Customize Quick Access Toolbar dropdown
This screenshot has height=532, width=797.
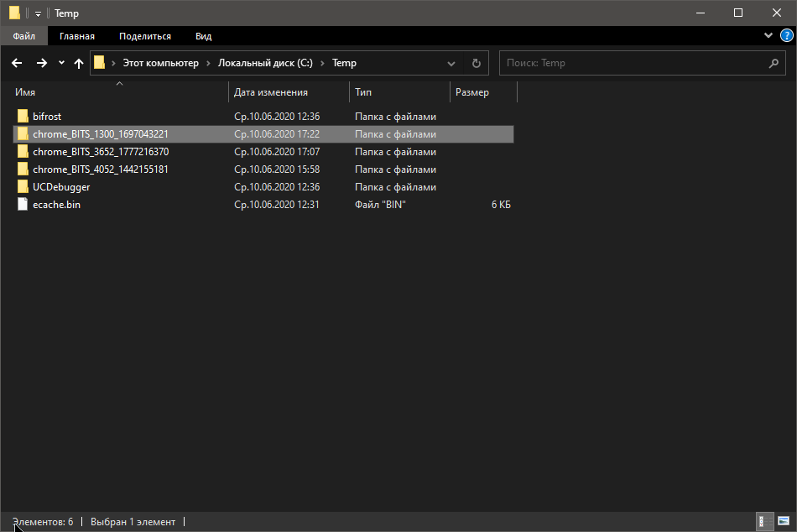coord(38,13)
